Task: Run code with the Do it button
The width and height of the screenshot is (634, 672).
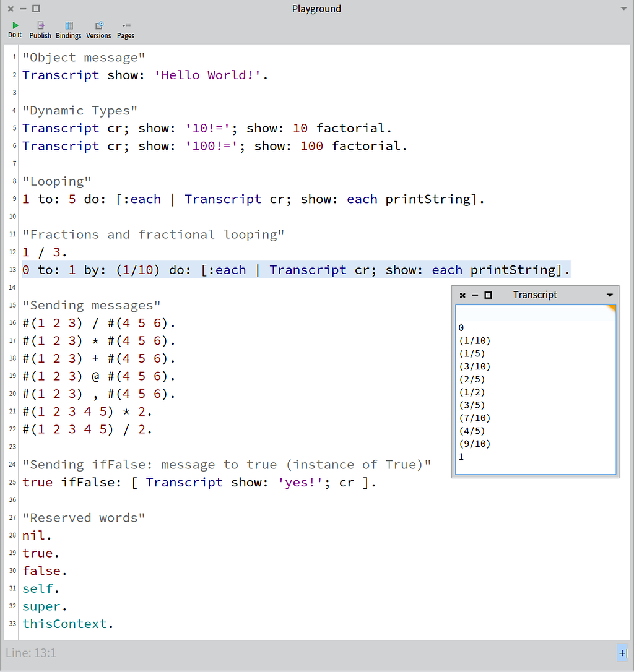Action: [x=15, y=30]
